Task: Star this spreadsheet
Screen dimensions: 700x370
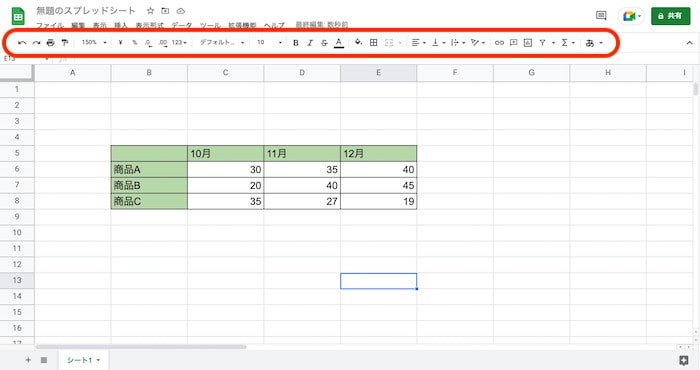Action: [150, 11]
